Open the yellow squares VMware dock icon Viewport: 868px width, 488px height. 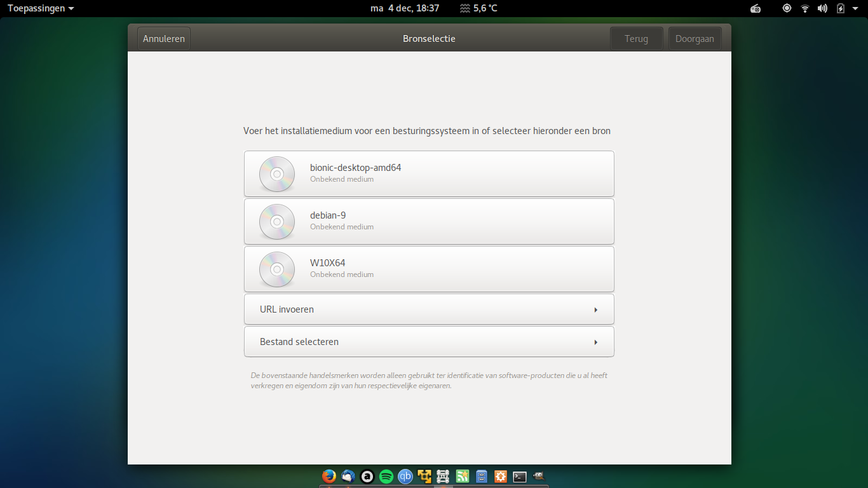(x=424, y=476)
